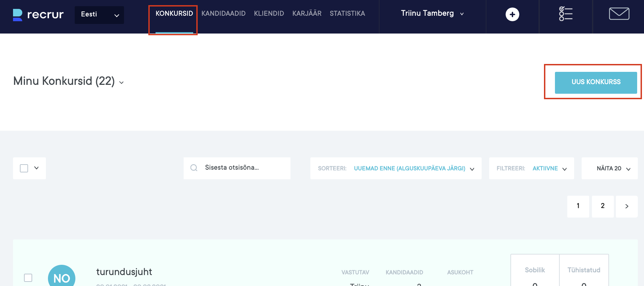Expand the Triinu Tamberg user menu
644x286 pixels.
coord(432,14)
